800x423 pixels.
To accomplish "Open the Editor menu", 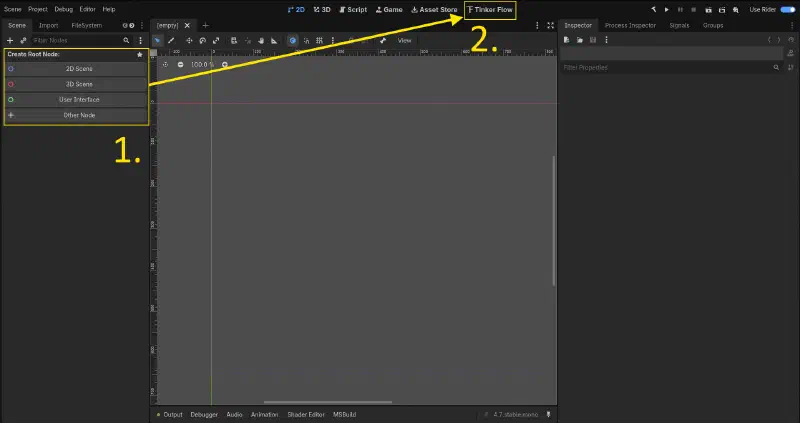I will [x=87, y=9].
